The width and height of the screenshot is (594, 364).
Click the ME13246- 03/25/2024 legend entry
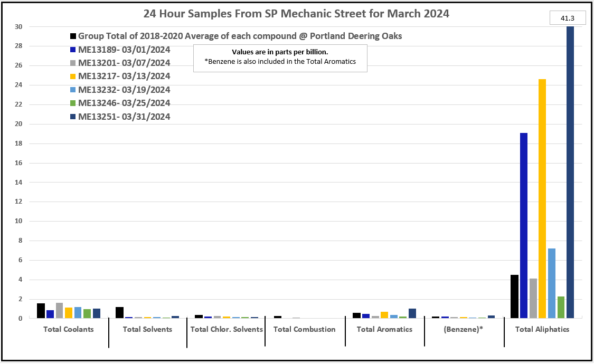tap(124, 103)
